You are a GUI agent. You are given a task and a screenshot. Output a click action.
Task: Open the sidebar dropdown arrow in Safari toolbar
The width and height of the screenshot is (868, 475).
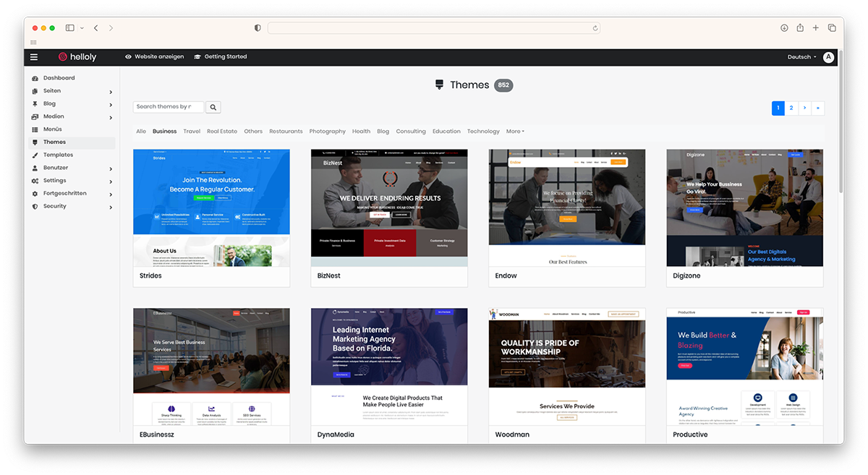click(82, 27)
